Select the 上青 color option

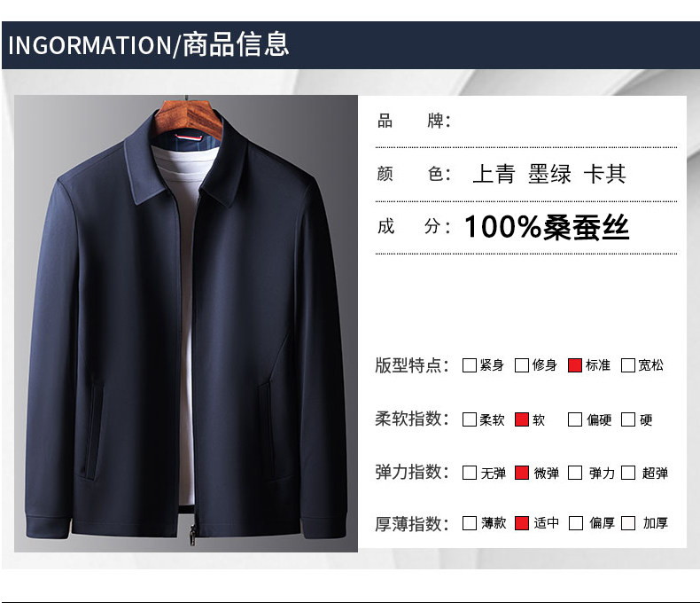[494, 174]
